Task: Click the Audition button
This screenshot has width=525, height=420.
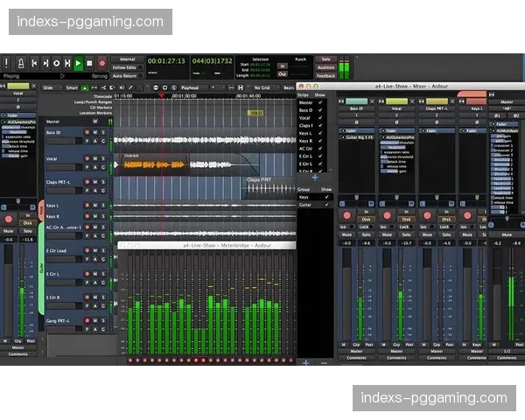Action: pyautogui.click(x=325, y=67)
